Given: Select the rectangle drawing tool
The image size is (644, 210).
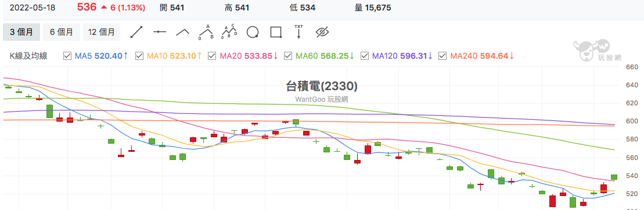Looking at the screenshot, I should [276, 32].
